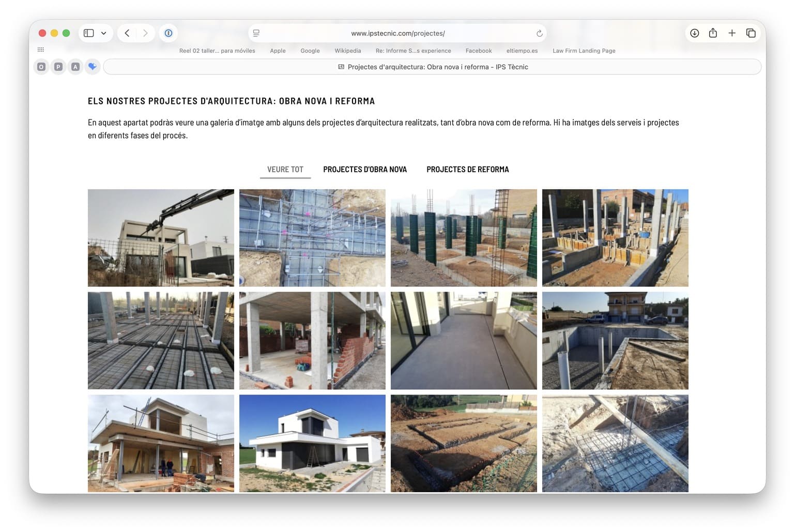Viewport: 795px width, 532px height.
Task: Open the finished white house photo
Action: tap(312, 443)
